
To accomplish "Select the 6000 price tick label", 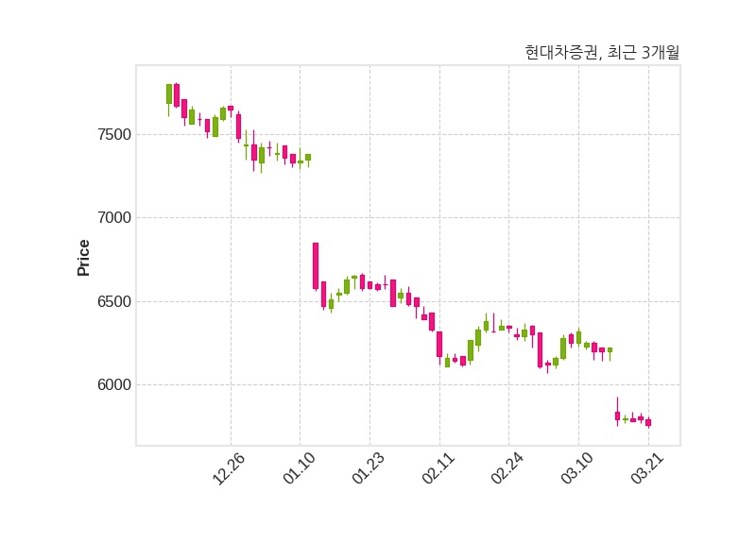I will 114,385.
